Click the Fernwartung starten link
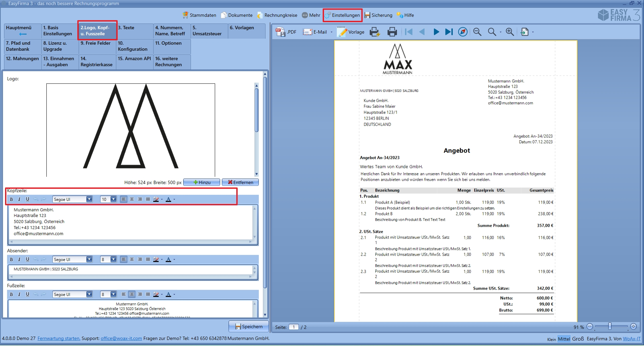This screenshot has height=346, width=644. coord(59,338)
